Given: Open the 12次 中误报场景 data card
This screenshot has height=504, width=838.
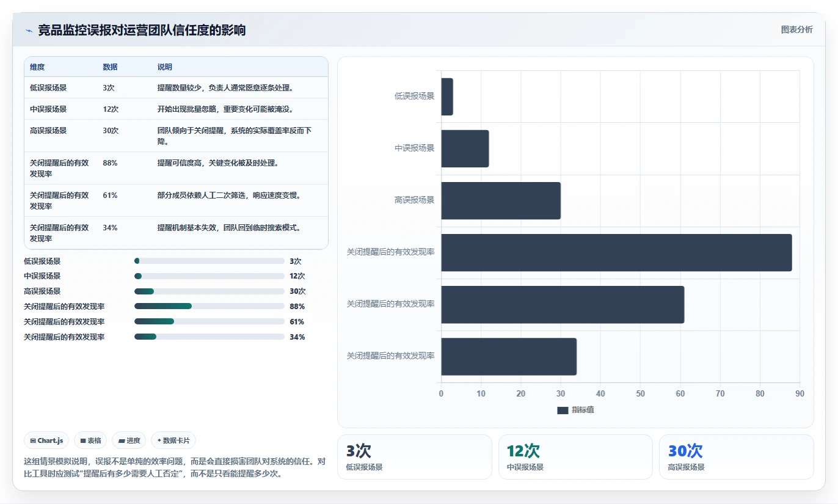Looking at the screenshot, I should point(575,457).
